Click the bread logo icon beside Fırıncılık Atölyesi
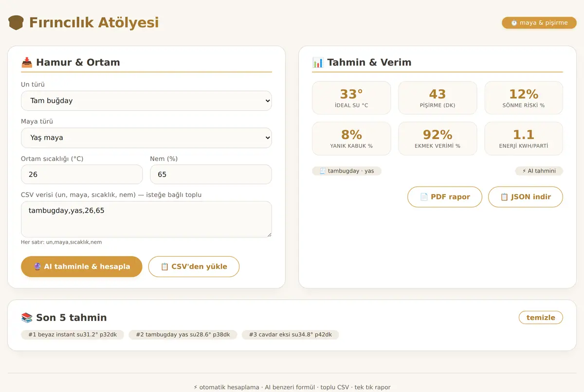This screenshot has width=584, height=392. pyautogui.click(x=16, y=22)
